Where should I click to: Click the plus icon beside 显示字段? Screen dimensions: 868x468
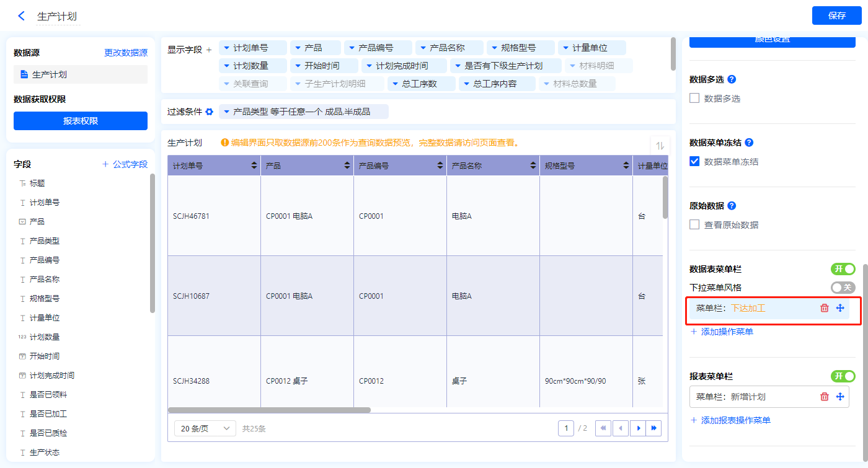(x=209, y=49)
